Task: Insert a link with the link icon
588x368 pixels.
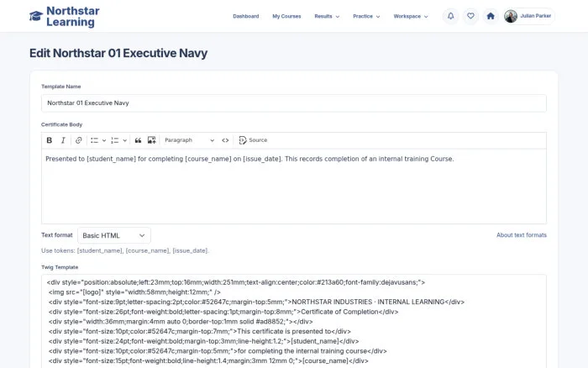Action: click(x=78, y=140)
